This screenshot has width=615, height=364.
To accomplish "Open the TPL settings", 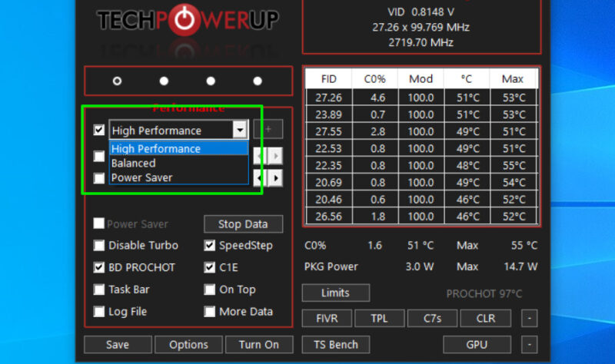I will [x=379, y=318].
